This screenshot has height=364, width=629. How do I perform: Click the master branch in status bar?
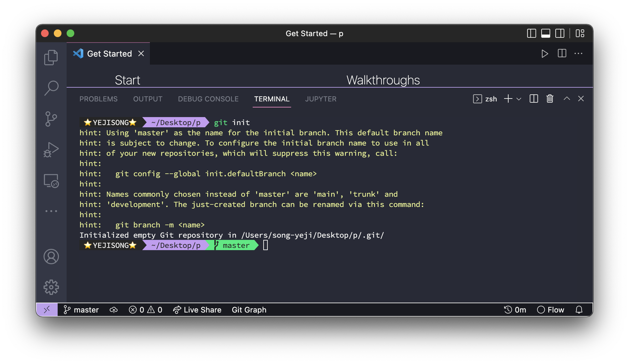81,310
